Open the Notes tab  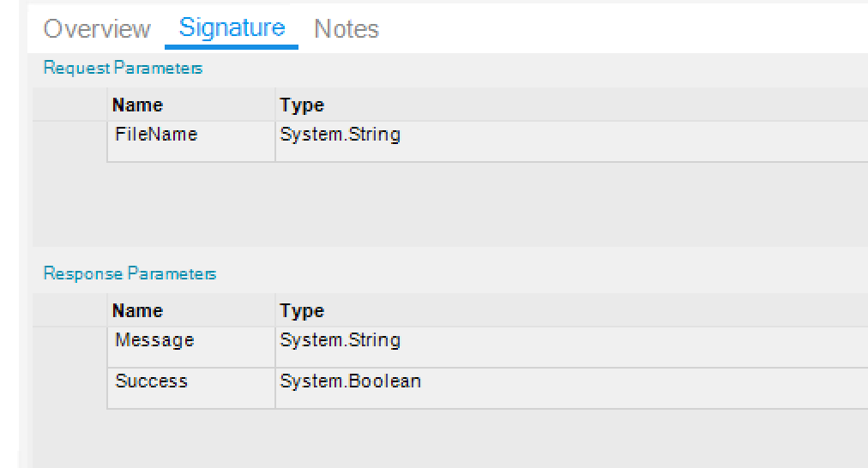tap(347, 29)
